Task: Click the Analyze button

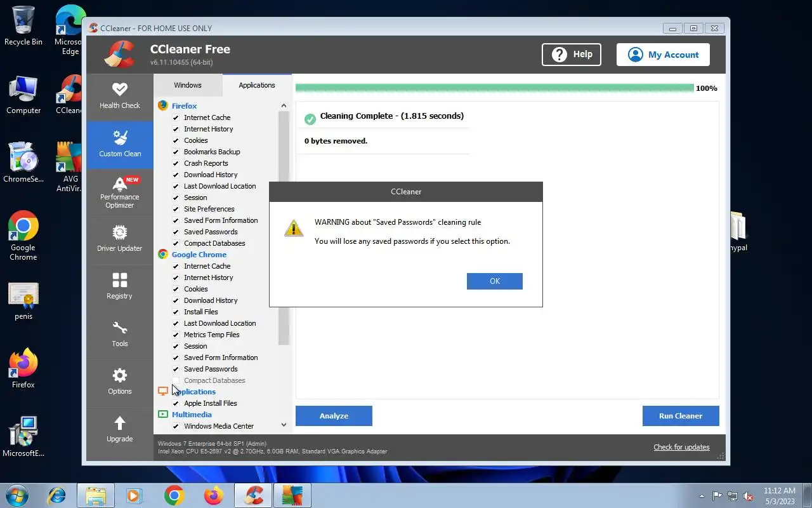Action: [334, 416]
